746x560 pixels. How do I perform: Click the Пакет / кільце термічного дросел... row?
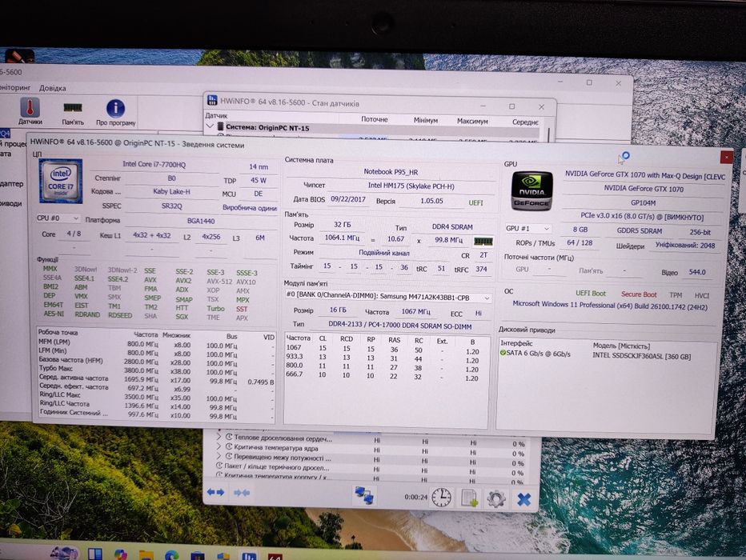[x=372, y=468]
